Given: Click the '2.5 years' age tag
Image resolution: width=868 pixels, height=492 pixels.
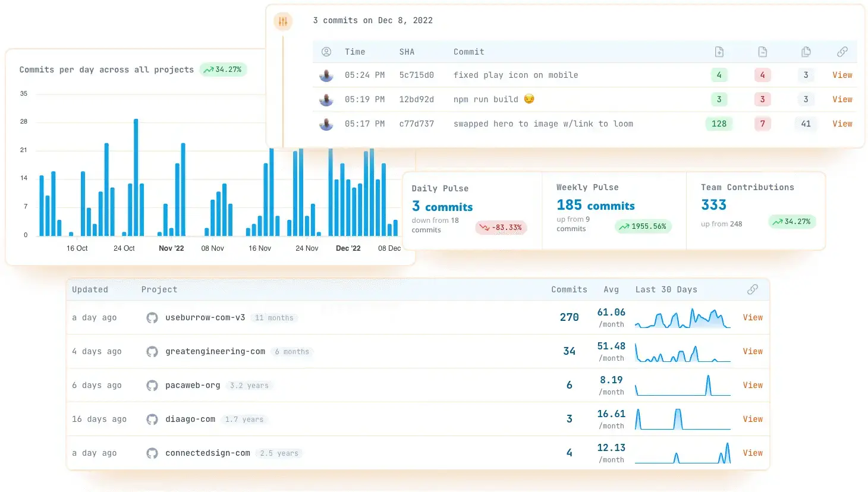Looking at the screenshot, I should [279, 453].
